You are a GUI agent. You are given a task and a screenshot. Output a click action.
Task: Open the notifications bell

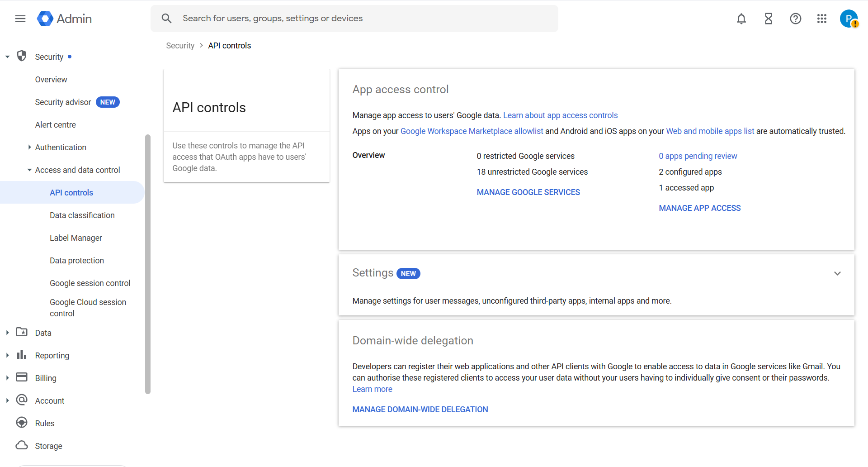pyautogui.click(x=741, y=19)
